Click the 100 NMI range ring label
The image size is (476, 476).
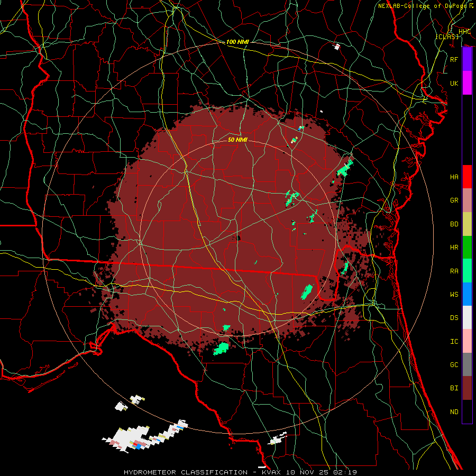237,42
